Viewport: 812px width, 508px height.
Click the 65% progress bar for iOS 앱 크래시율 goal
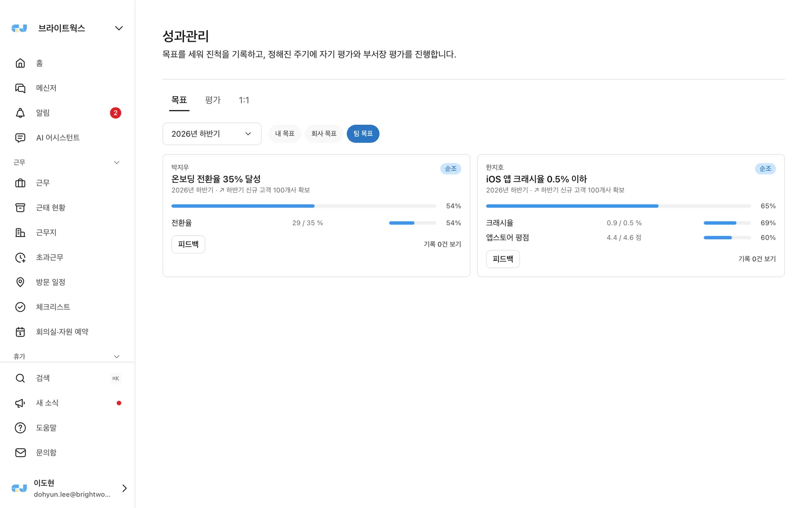click(x=618, y=206)
